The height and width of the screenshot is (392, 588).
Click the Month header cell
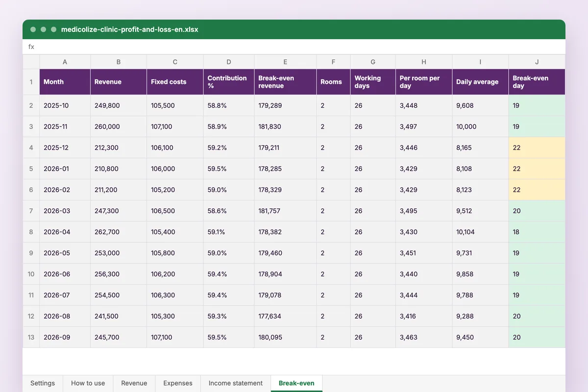click(x=65, y=82)
